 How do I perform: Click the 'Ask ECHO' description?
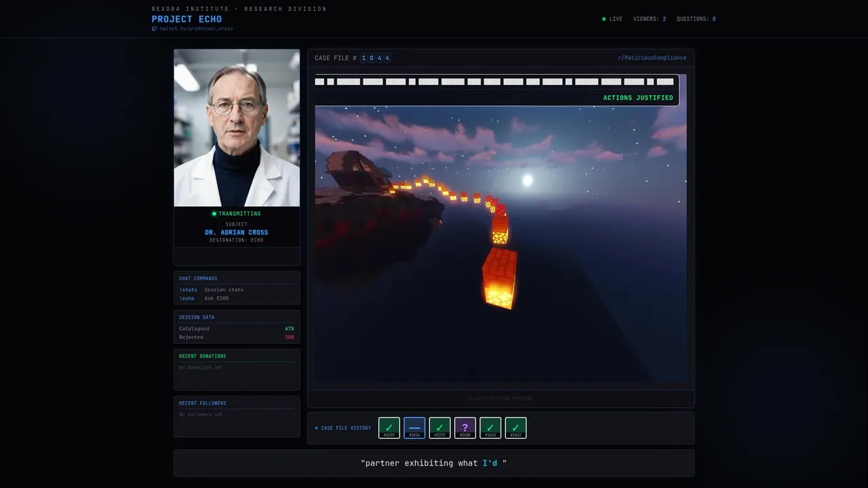tap(216, 298)
